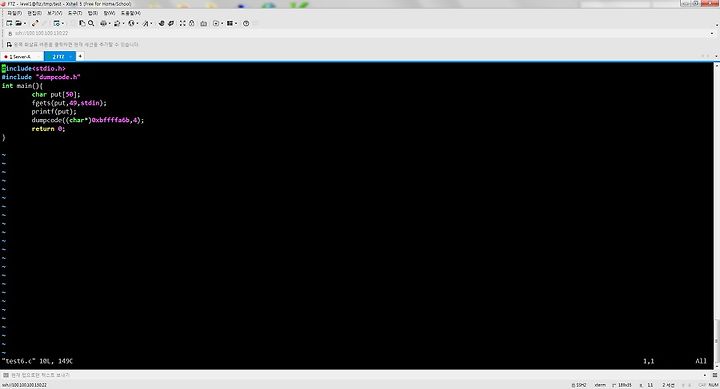Open the dropdown arrow on FTZ tab

[x=71, y=56]
